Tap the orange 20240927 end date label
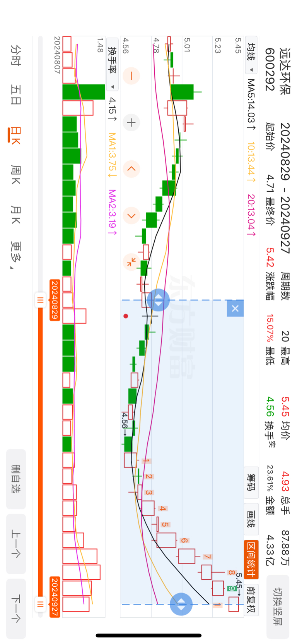The width and height of the screenshot is (297, 644). point(55,597)
